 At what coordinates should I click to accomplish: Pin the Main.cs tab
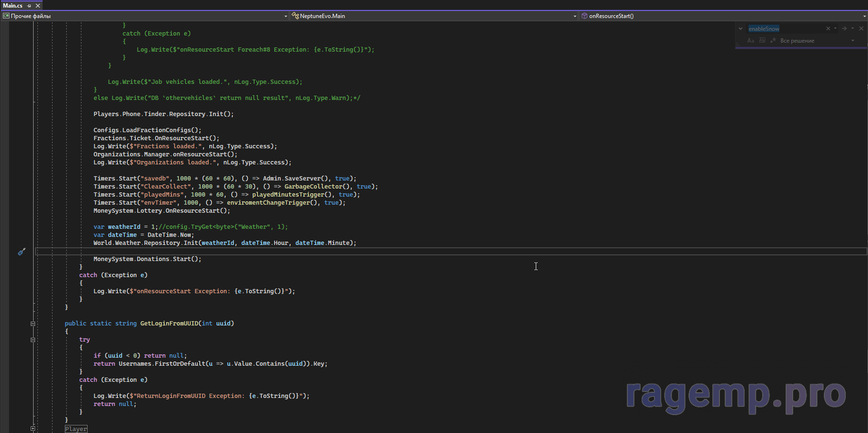(29, 6)
